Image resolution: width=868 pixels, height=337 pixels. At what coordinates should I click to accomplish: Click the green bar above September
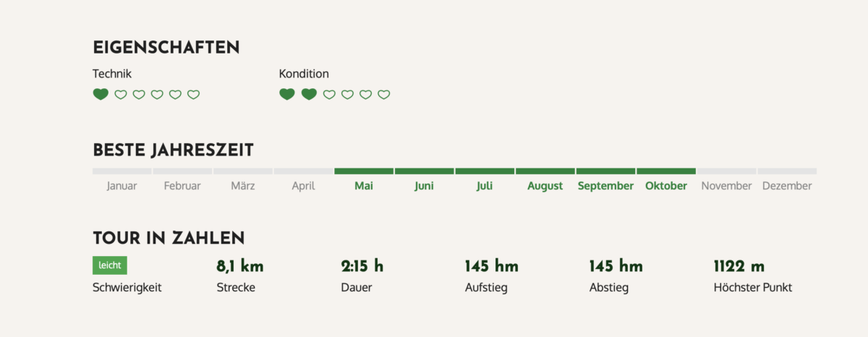pos(605,171)
